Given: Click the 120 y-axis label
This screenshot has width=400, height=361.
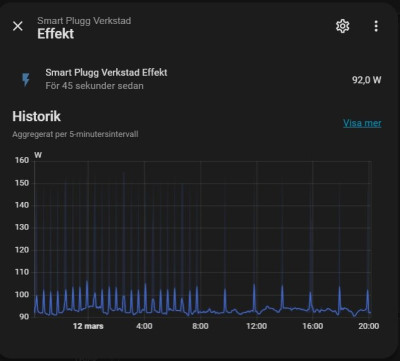Looking at the screenshot, I should pyautogui.click(x=22, y=250).
